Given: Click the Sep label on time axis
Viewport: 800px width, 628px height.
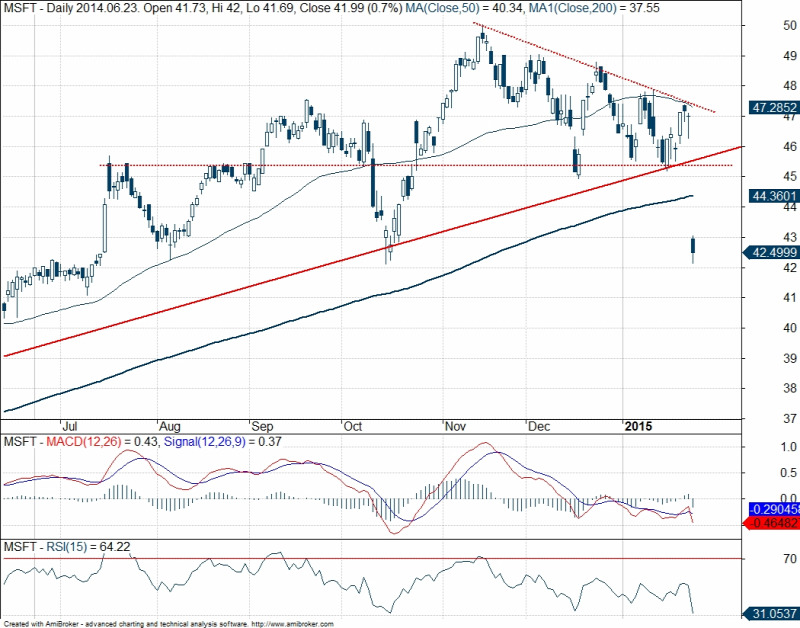Looking at the screenshot, I should (x=262, y=426).
